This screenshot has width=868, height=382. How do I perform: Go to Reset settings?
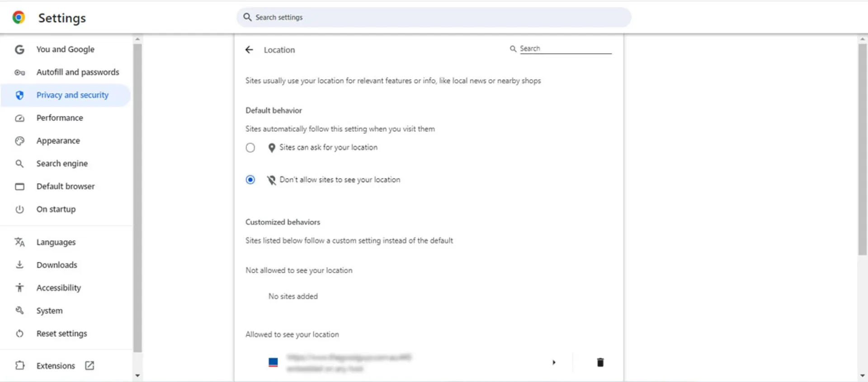[61, 334]
